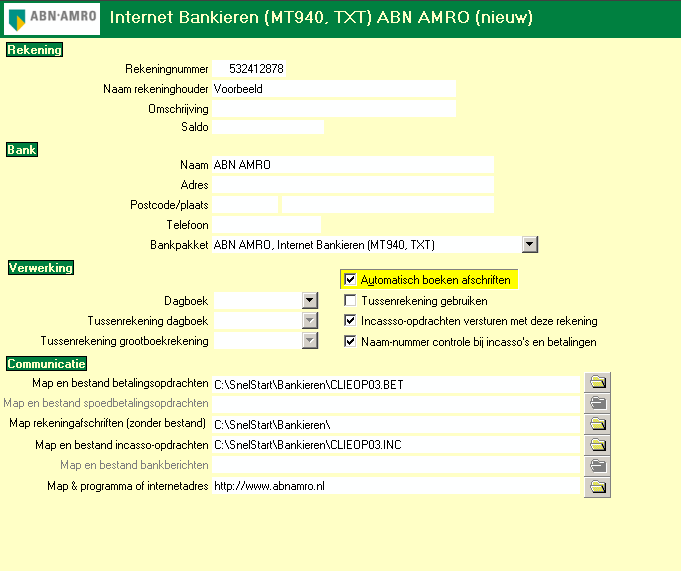Click the bankberichten path field
The image size is (681, 571).
(x=396, y=465)
